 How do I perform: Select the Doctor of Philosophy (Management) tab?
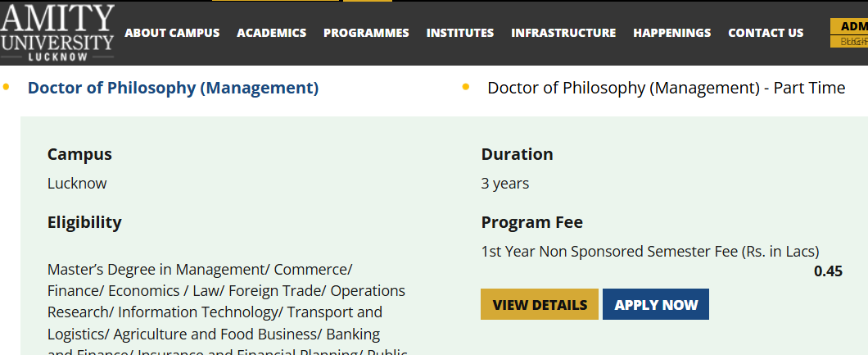[x=173, y=88]
